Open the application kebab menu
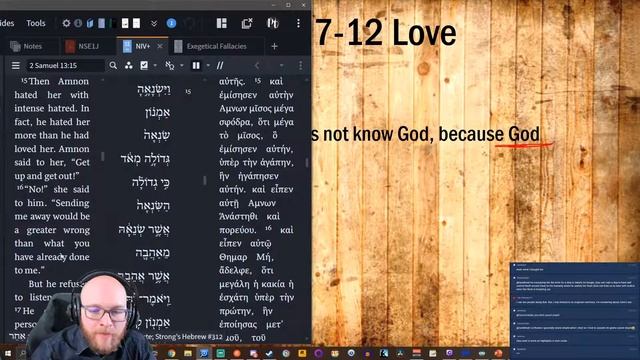Image resolution: width=640 pixels, height=360 pixels. 298,23
